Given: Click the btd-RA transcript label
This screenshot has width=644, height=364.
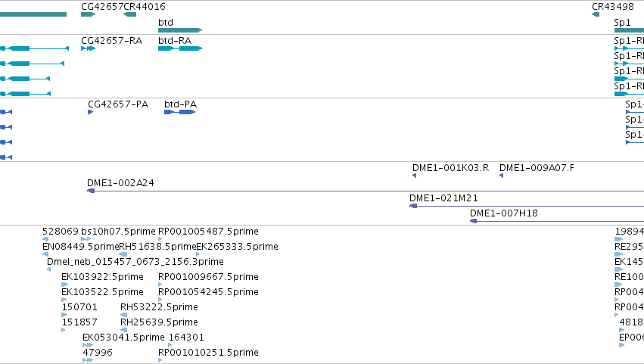Looking at the screenshot, I should [175, 41].
